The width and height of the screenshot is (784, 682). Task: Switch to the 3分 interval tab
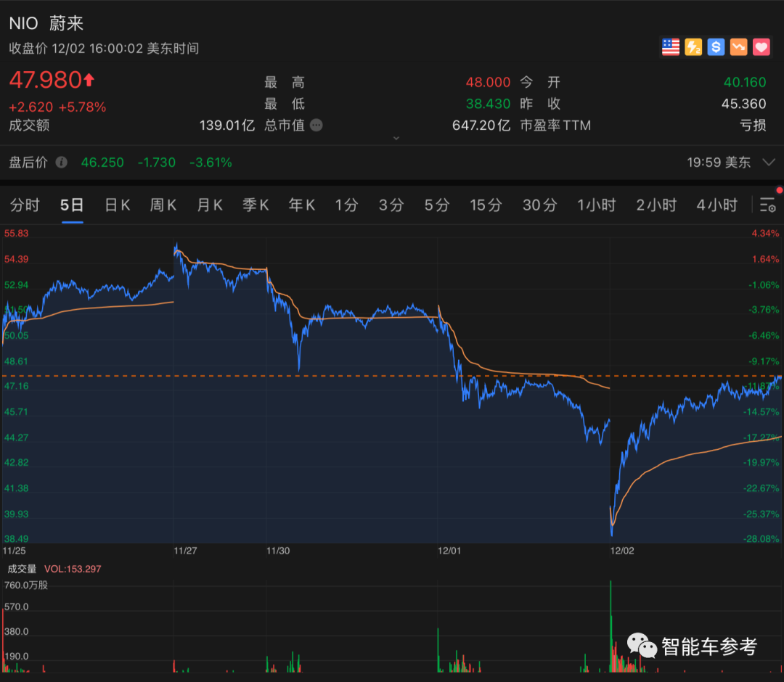pos(391,205)
